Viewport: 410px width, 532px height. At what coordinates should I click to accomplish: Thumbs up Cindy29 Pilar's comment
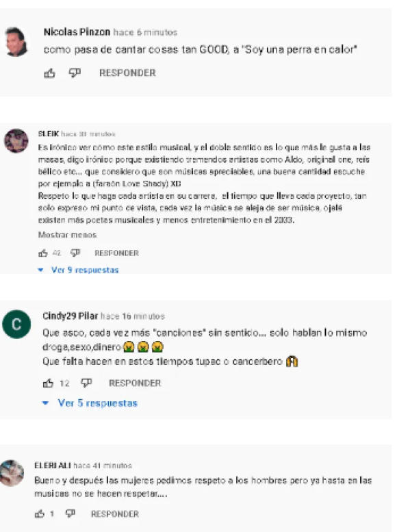[48, 383]
